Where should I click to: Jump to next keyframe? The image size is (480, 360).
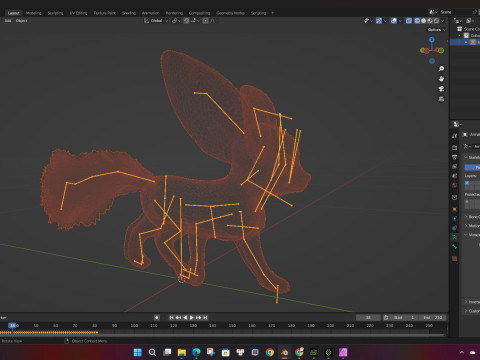[x=199, y=317]
